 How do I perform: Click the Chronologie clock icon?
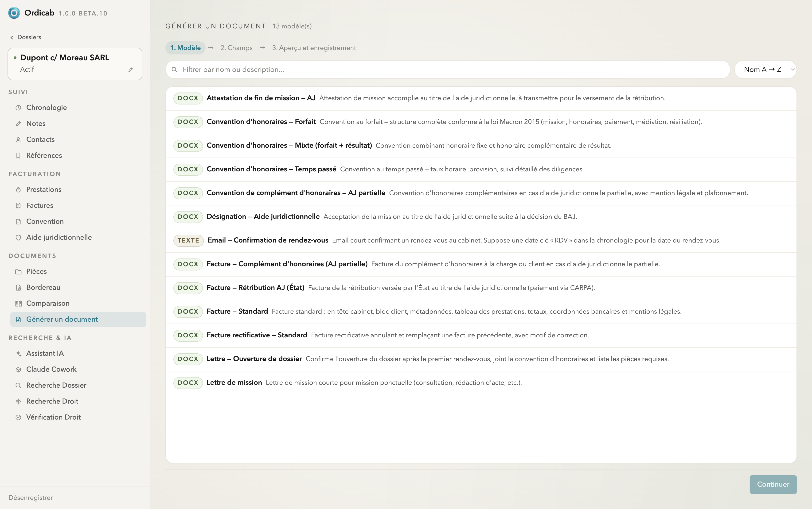pyautogui.click(x=19, y=108)
